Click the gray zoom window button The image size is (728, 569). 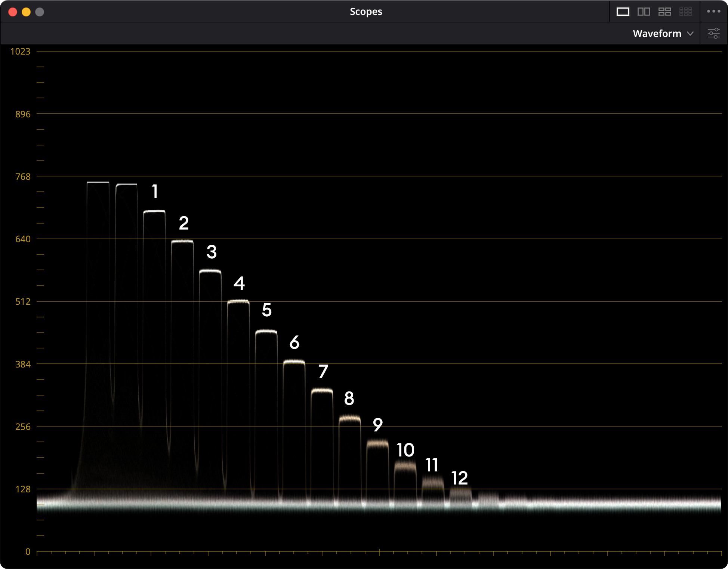(x=40, y=12)
